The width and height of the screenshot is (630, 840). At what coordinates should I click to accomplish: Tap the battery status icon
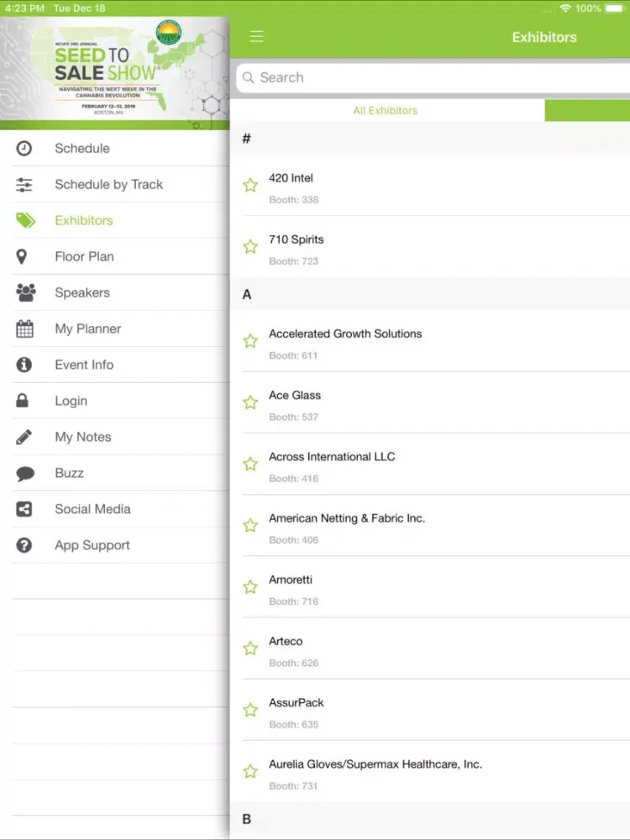(615, 8)
